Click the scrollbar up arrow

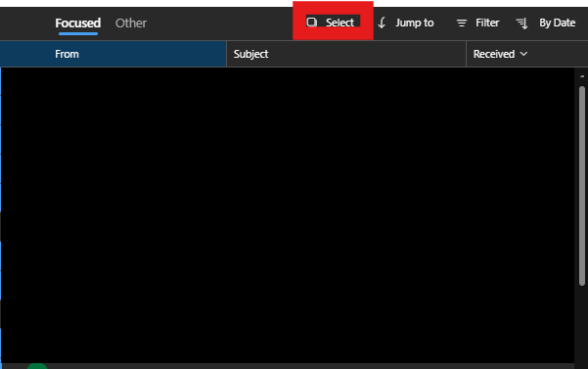tap(582, 76)
